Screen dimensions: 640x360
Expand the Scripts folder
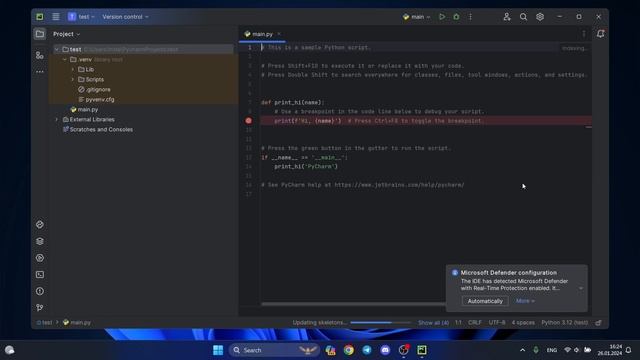73,80
